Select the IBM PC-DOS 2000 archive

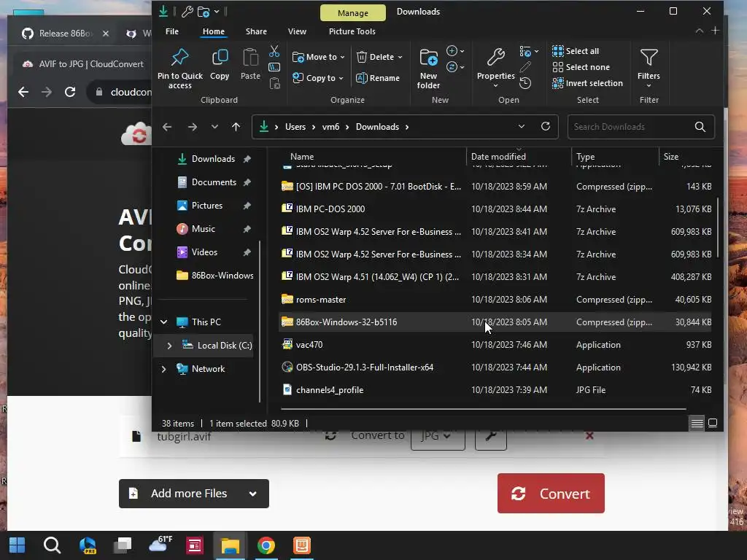pos(495,209)
